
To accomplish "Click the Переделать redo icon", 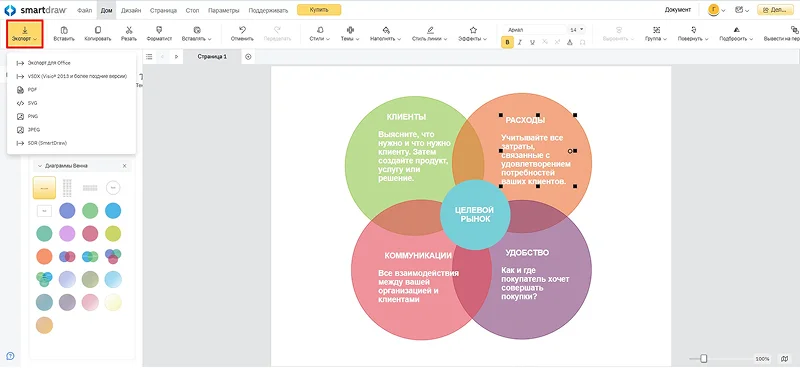I will click(277, 30).
